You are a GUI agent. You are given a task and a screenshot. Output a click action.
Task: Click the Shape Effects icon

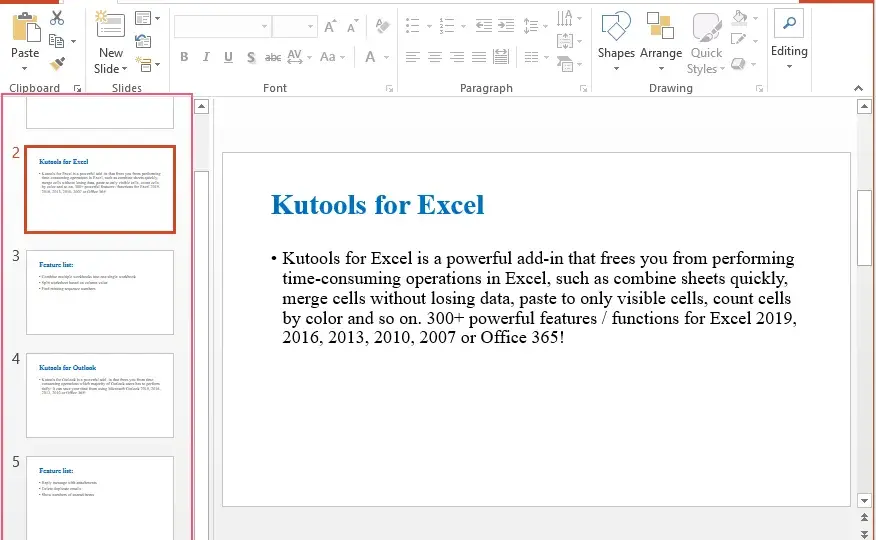click(x=738, y=64)
